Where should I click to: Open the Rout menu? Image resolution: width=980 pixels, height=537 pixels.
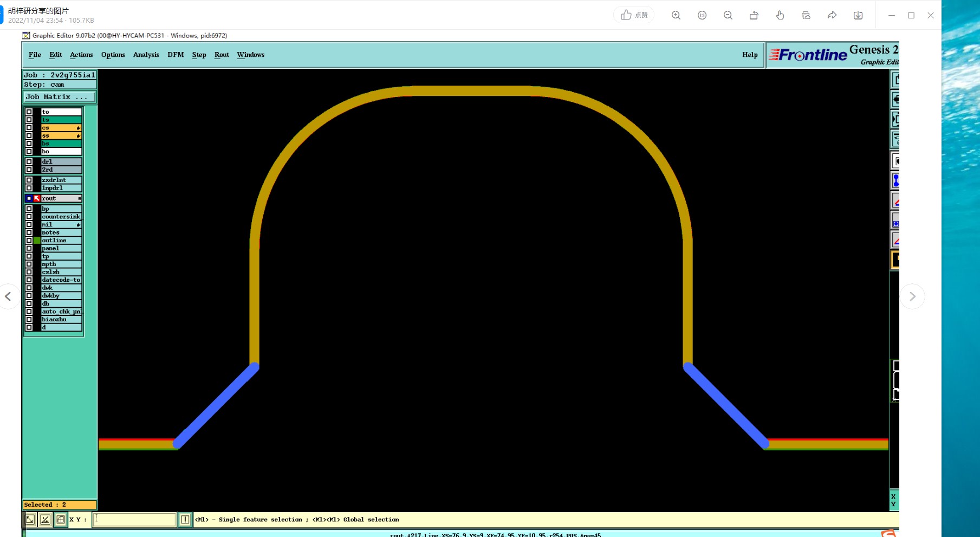222,55
